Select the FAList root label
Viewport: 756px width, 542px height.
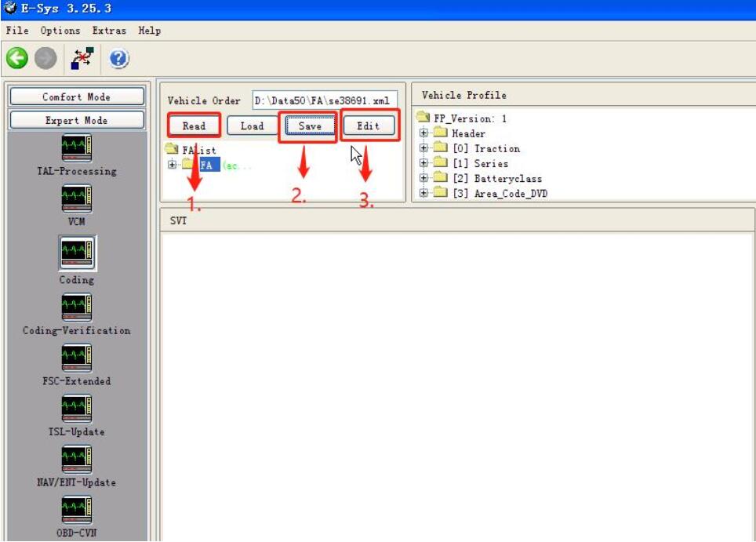[199, 150]
